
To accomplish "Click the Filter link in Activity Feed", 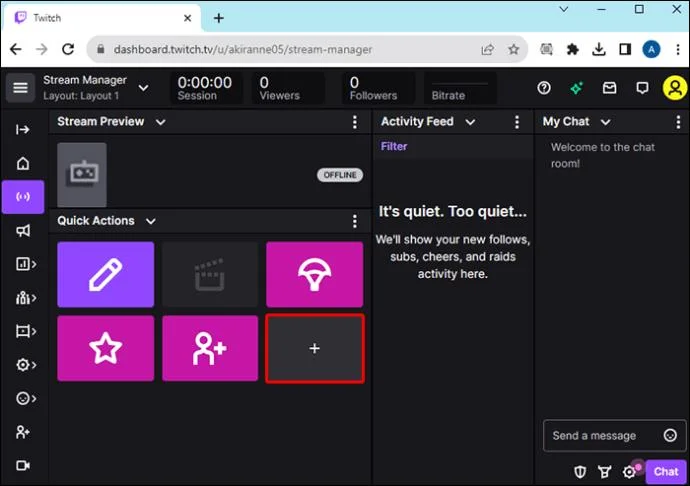I will 394,146.
